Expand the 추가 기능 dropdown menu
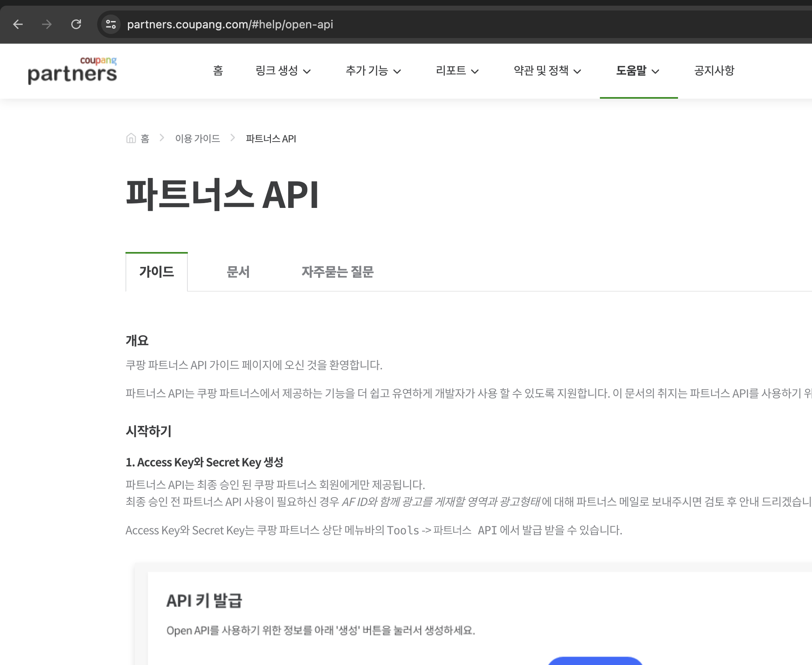The height and width of the screenshot is (665, 812). pos(373,71)
